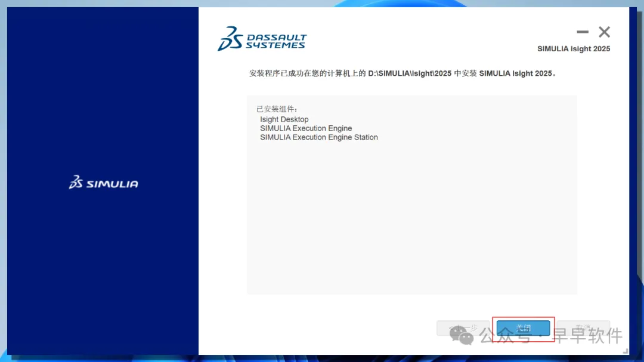Viewport: 644px width, 362px height.
Task: Select the Isight Desktop component line
Action: click(x=284, y=119)
